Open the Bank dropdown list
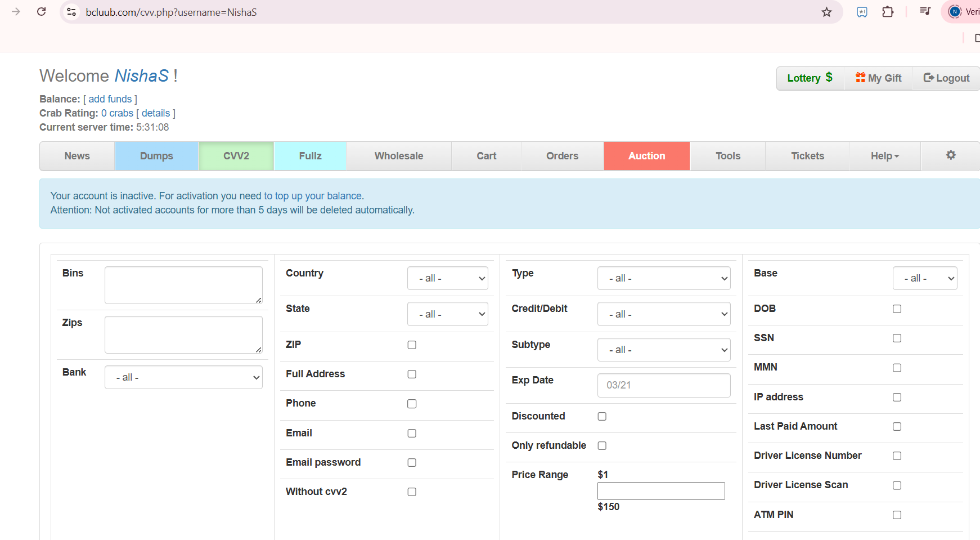 [183, 377]
